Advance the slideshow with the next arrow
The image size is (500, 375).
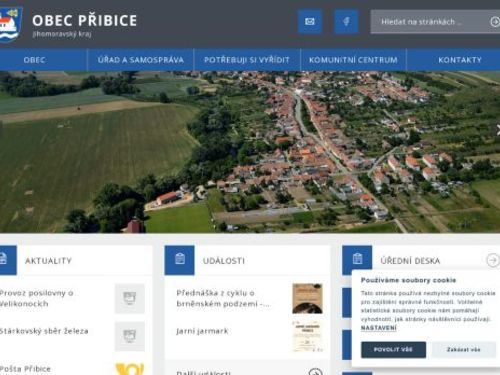[x=497, y=130]
